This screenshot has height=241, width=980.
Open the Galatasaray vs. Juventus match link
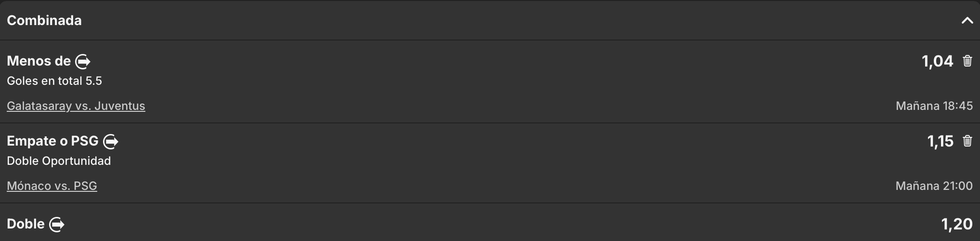coord(76,106)
